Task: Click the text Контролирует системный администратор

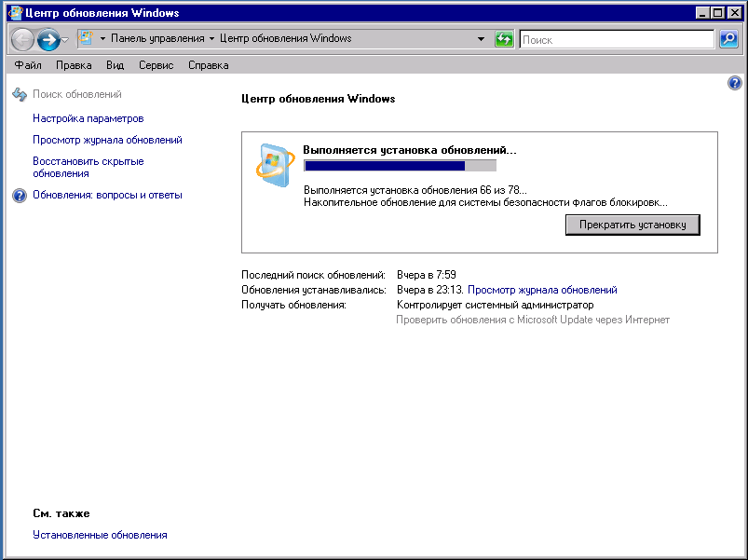Action: pos(496,305)
